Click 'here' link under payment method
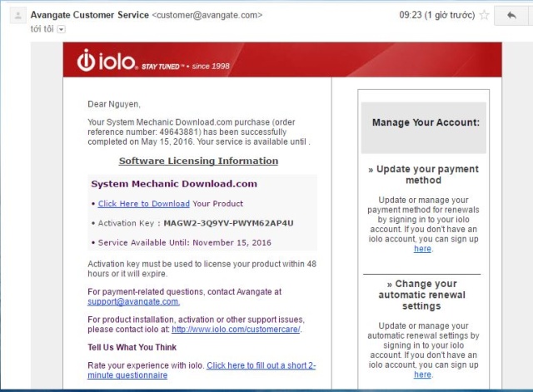This screenshot has height=392, width=533. point(422,249)
